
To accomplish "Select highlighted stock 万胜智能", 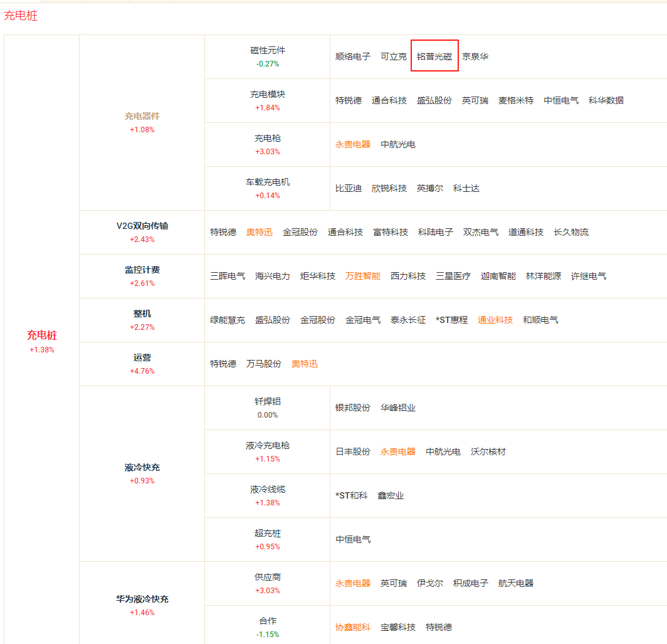I will (363, 276).
